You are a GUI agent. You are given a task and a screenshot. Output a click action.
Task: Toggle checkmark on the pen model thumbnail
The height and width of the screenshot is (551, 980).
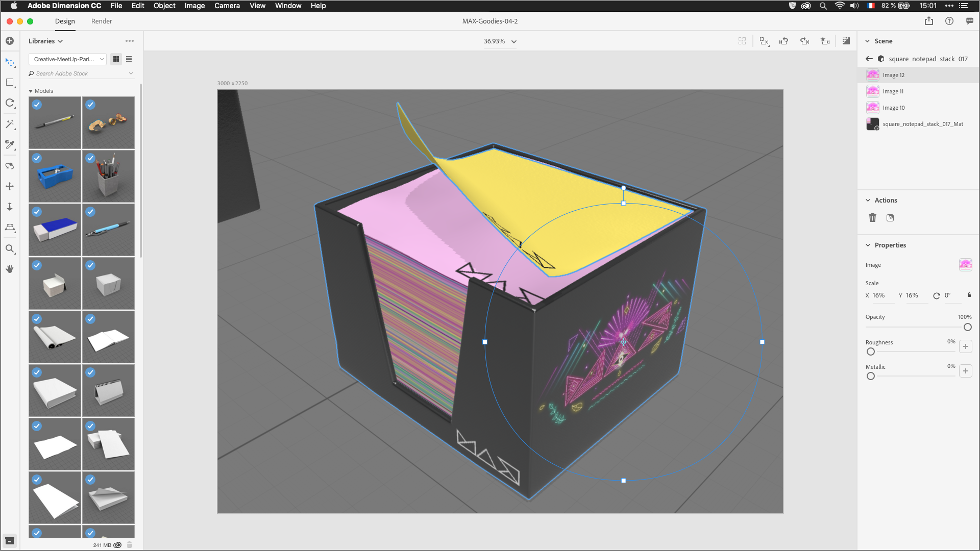37,105
